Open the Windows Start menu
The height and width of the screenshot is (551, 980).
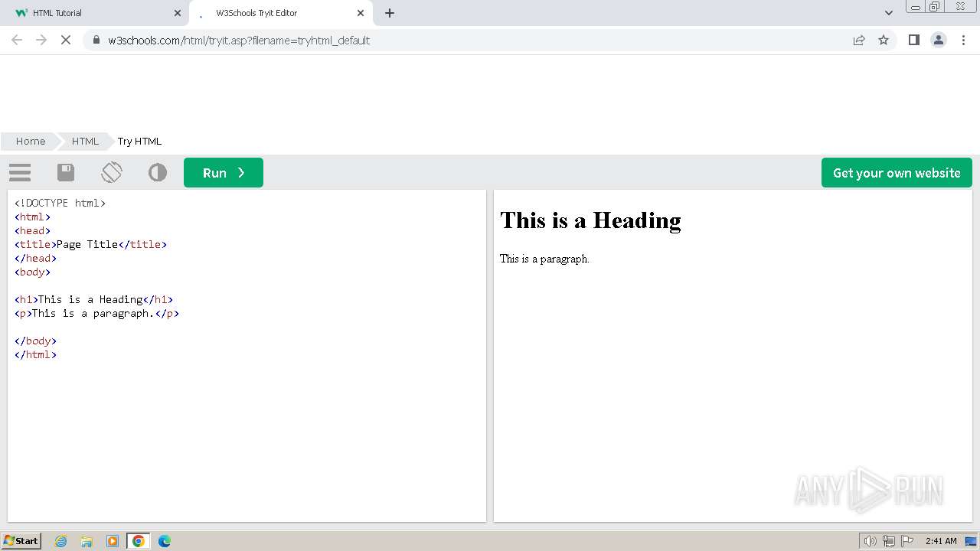[x=21, y=540]
